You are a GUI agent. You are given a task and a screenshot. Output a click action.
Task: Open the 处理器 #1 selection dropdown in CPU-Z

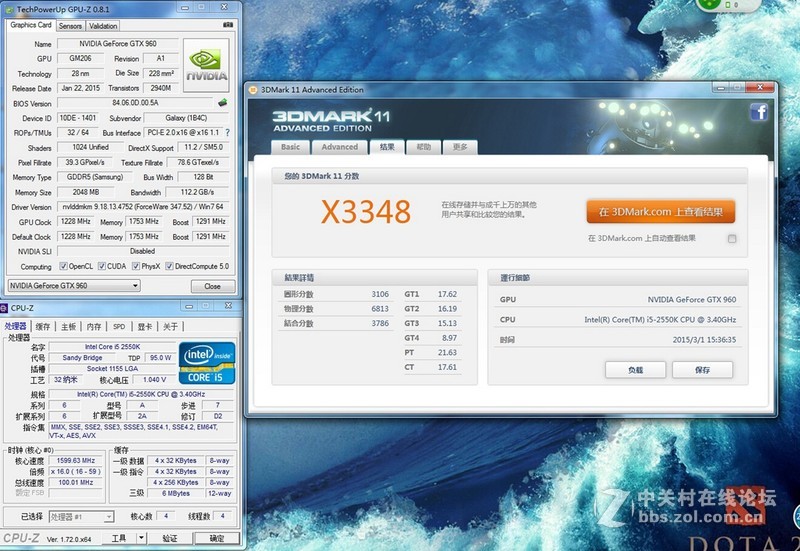pos(81,517)
